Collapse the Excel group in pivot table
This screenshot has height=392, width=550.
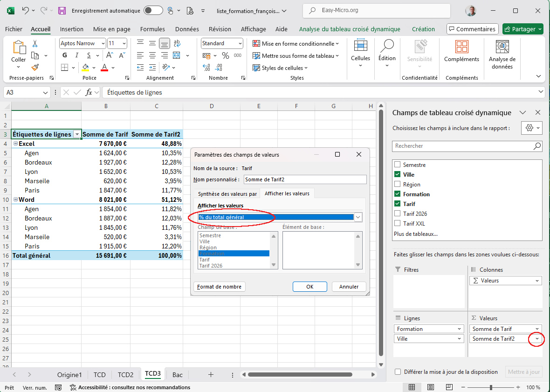tap(15, 144)
